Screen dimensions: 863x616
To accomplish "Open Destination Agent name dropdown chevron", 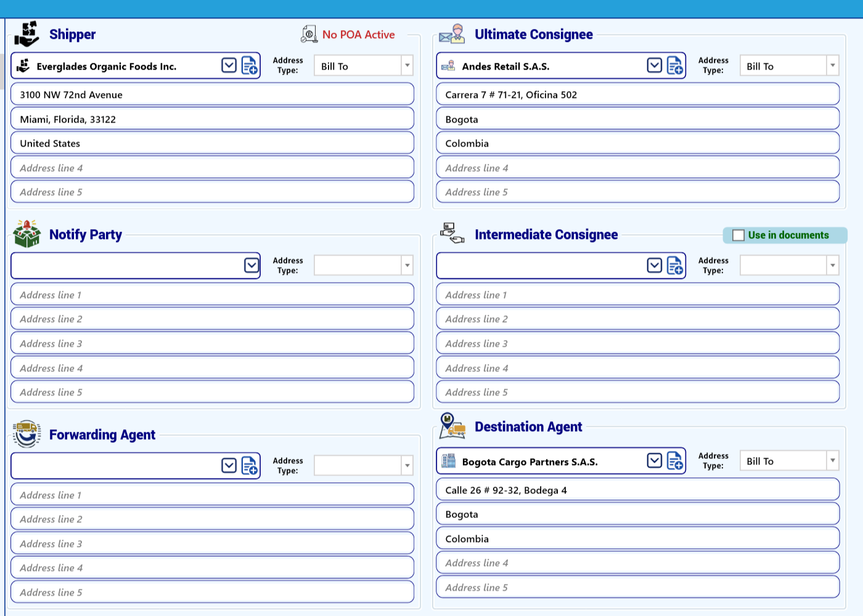I will click(655, 461).
